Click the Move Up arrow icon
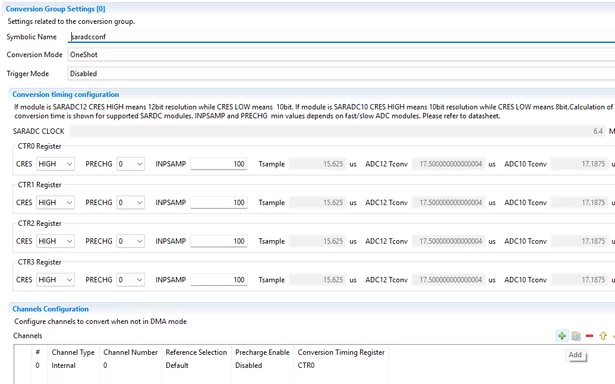Screen dimensions: 615x384 tap(603, 336)
